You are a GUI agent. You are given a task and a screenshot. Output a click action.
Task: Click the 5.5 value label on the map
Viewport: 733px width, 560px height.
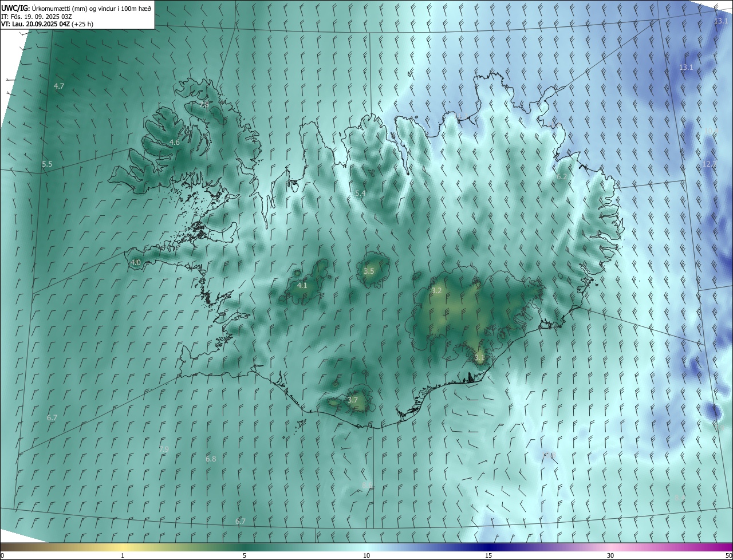(47, 164)
